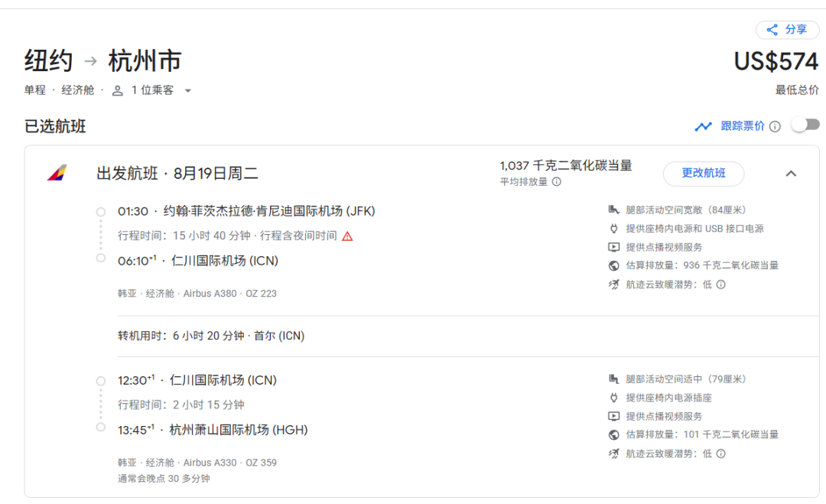The height and width of the screenshot is (504, 826).
Task: Click the 经济舱 cabin class label
Action: 78,90
